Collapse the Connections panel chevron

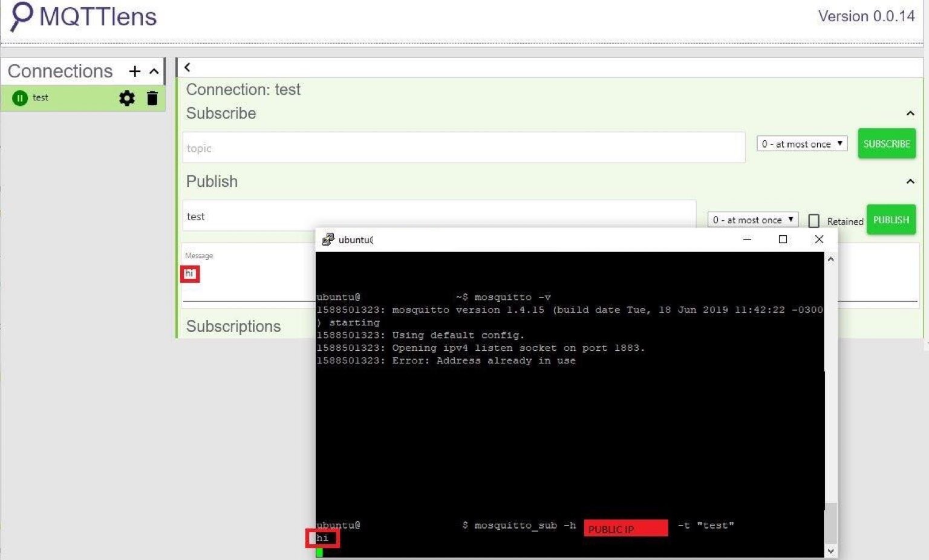click(x=154, y=71)
